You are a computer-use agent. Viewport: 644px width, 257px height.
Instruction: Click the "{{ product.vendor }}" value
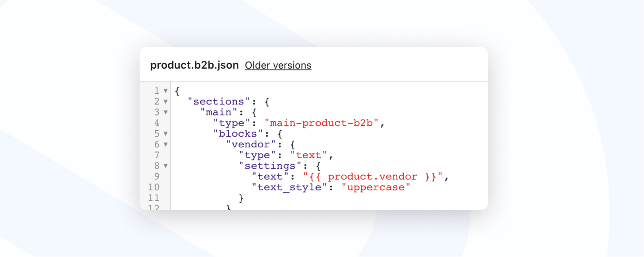(x=373, y=177)
